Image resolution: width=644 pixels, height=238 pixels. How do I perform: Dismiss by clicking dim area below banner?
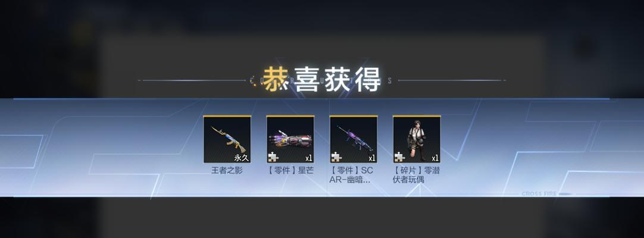(x=322, y=218)
